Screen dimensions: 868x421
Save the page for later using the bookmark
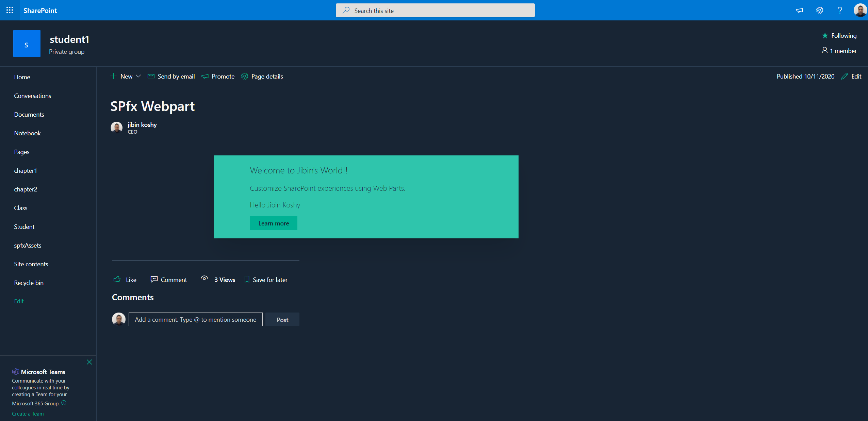coord(266,279)
